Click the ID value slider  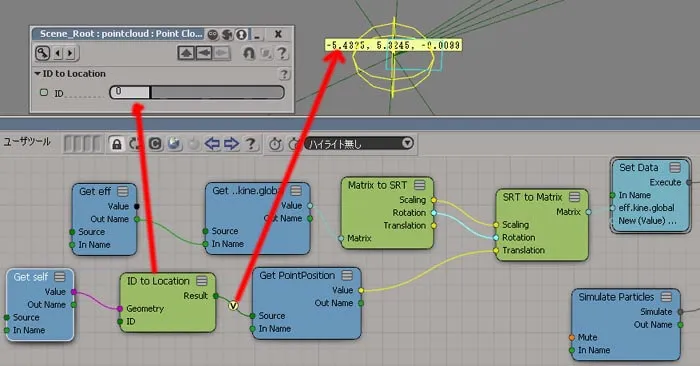[x=217, y=92]
